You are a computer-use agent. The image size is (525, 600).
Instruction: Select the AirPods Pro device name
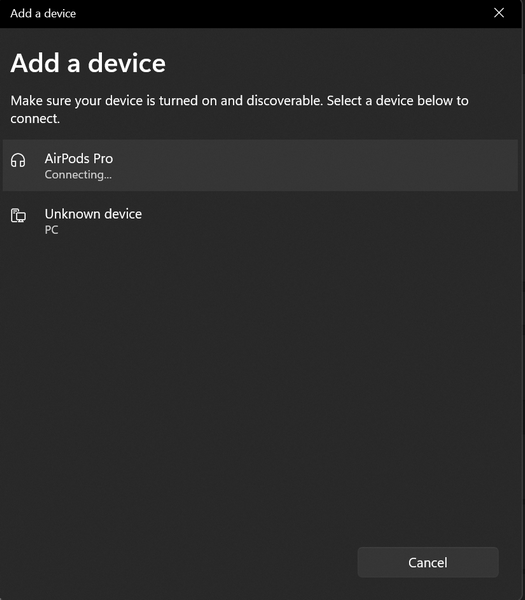pyautogui.click(x=79, y=158)
